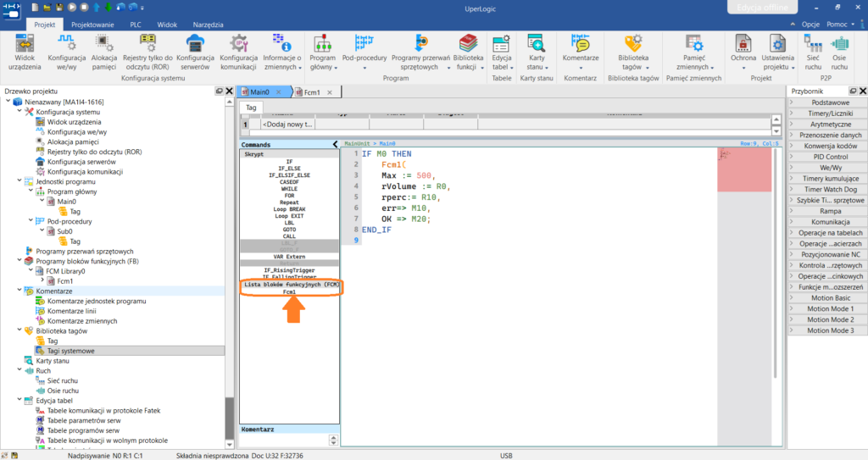Switch to the Widok ribbon tab
The image size is (868, 460).
(x=167, y=25)
